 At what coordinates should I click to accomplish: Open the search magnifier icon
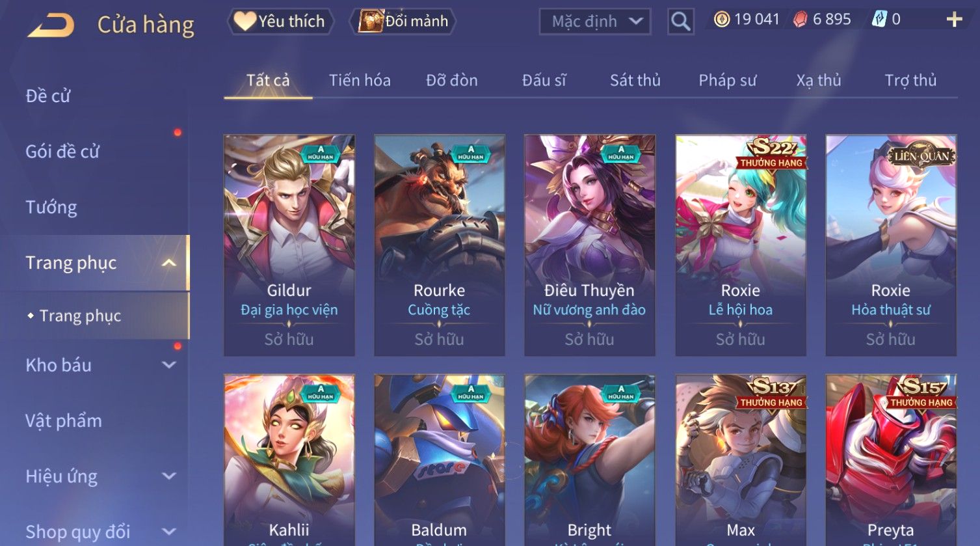pos(680,21)
